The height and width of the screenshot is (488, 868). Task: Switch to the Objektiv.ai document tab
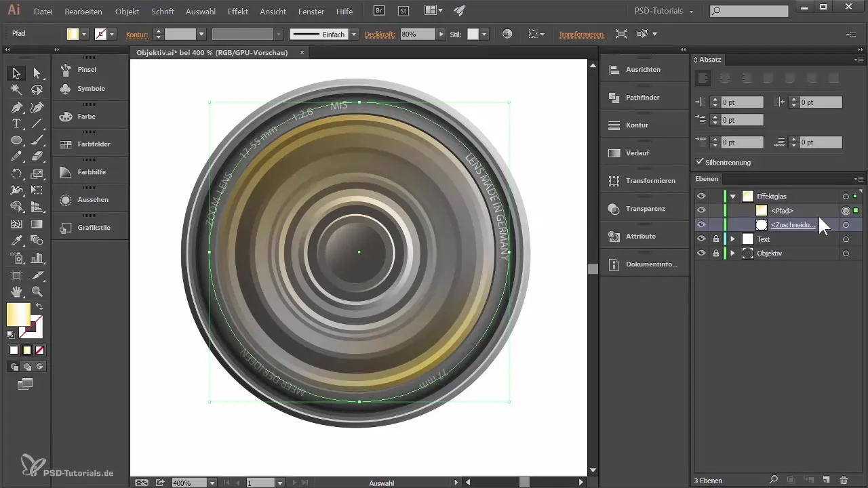click(x=212, y=52)
